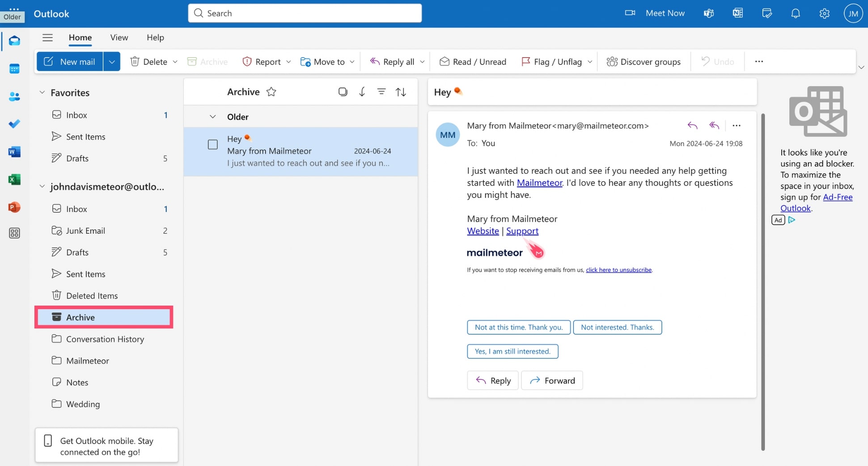Open the New mail dropdown arrow
868x466 pixels.
(112, 62)
